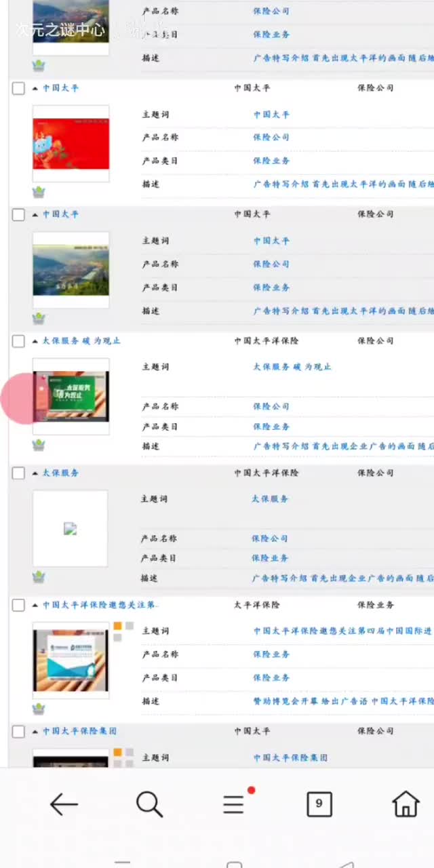Image resolution: width=434 pixels, height=868 pixels.
Task: Open the landscape 中国太平 ad thumbnail
Action: (71, 270)
